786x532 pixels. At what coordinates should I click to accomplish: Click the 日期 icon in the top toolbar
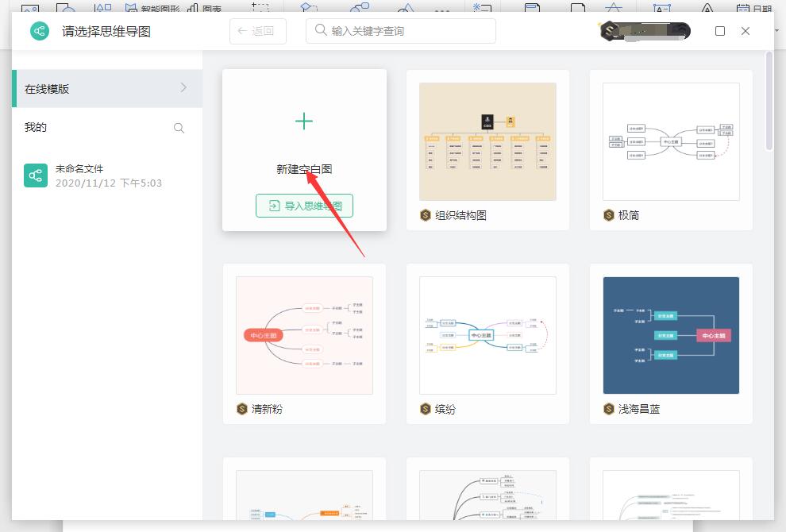[x=743, y=7]
